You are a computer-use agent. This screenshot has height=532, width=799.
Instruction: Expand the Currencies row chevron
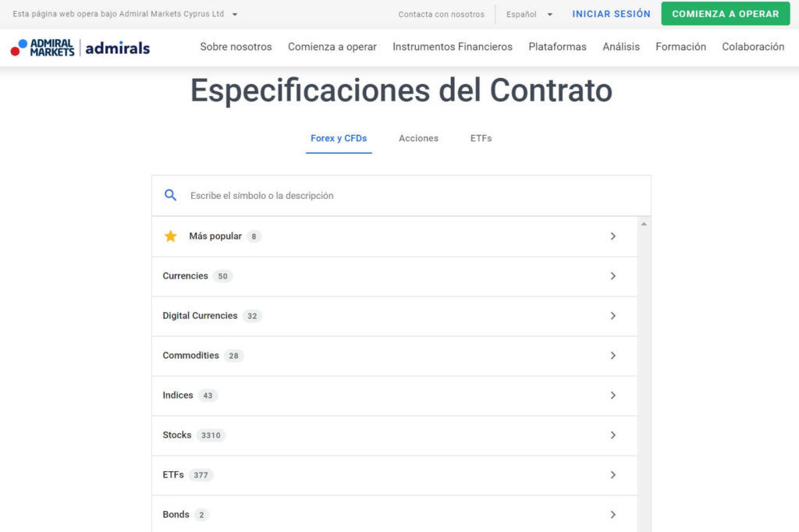point(613,275)
